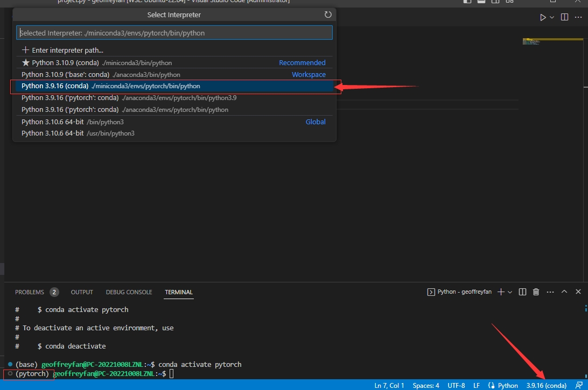
Task: Open terminal panel ellipsis menu
Action: point(550,292)
